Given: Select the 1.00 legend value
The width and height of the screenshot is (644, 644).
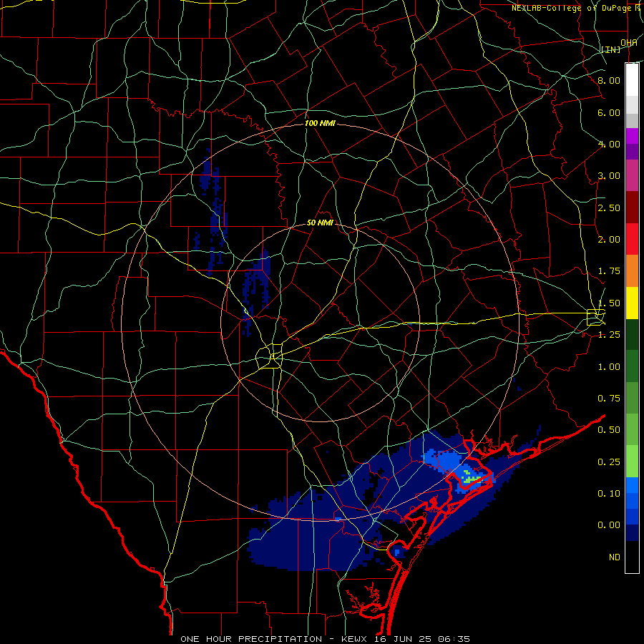Looking at the screenshot, I should point(609,367).
